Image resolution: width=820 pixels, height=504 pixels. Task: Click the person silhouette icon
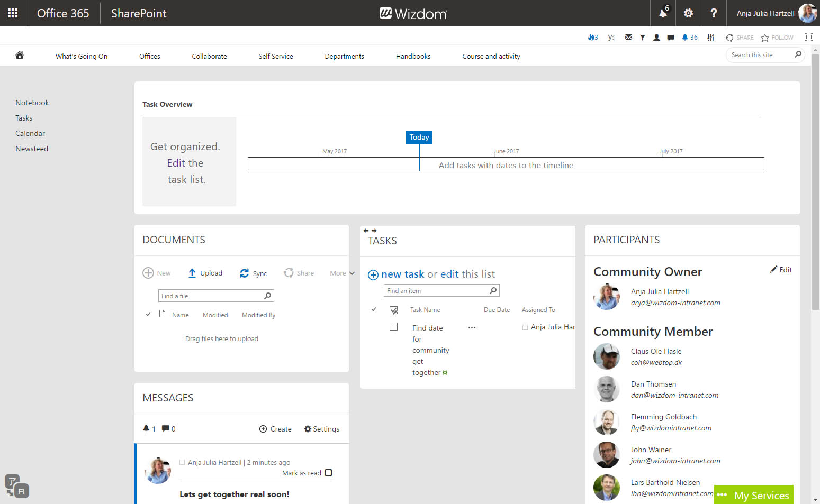(656, 38)
